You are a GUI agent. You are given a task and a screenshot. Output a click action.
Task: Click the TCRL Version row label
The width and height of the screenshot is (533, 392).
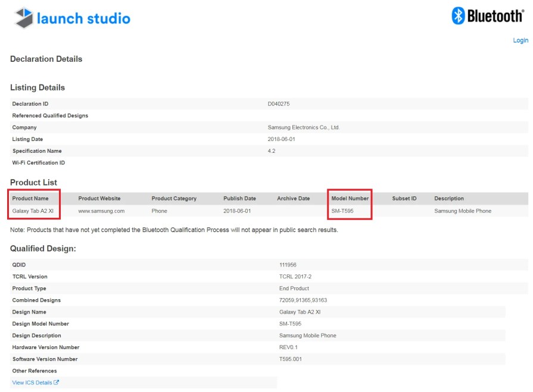(30, 277)
